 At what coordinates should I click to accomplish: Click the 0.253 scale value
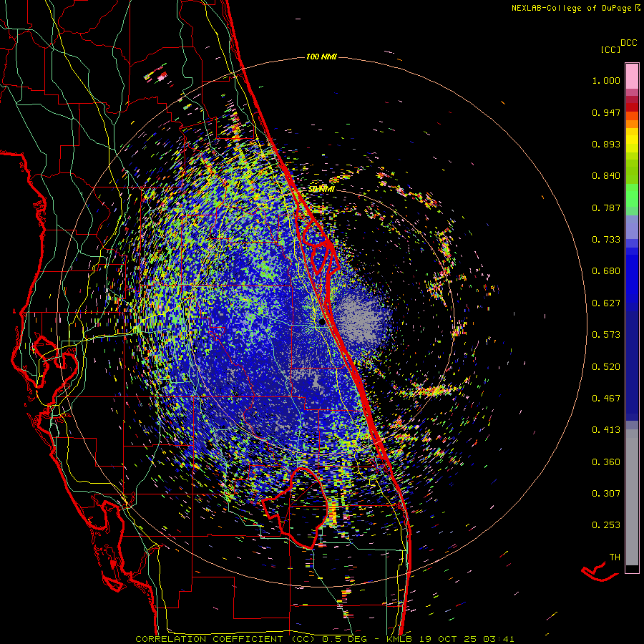pyautogui.click(x=606, y=525)
